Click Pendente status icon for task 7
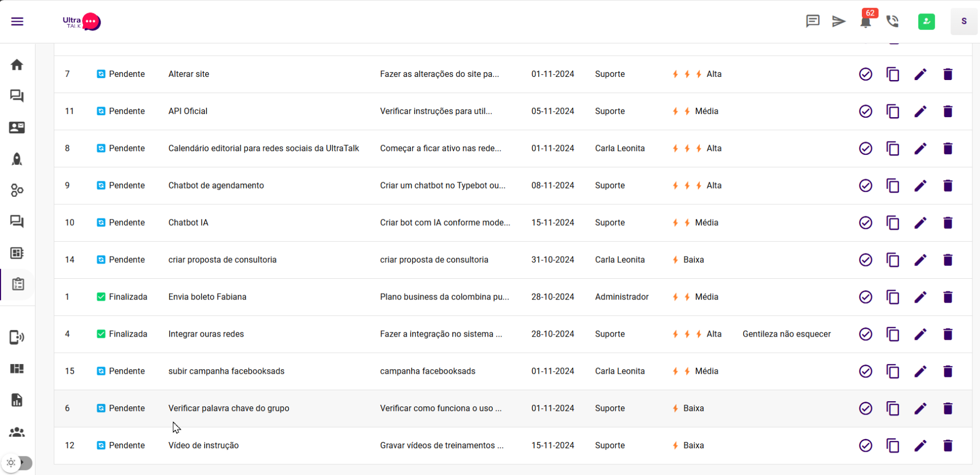 coord(101,74)
